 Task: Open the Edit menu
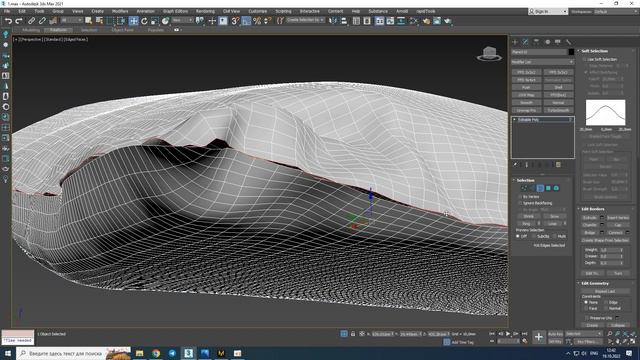tap(22, 11)
